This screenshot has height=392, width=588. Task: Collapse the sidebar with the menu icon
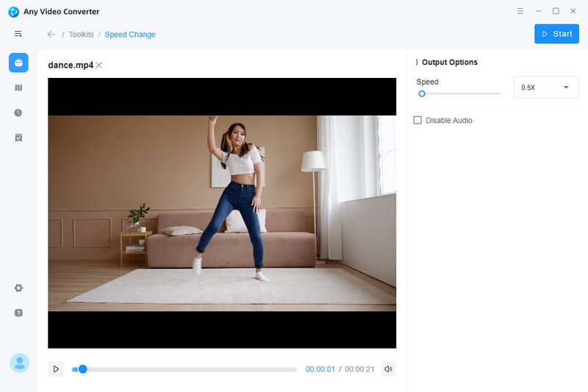point(18,34)
